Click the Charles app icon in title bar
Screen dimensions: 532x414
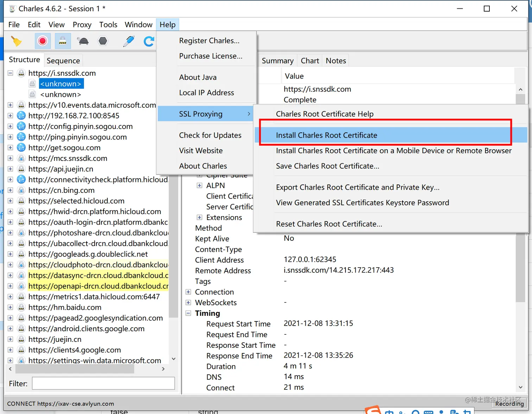12,9
